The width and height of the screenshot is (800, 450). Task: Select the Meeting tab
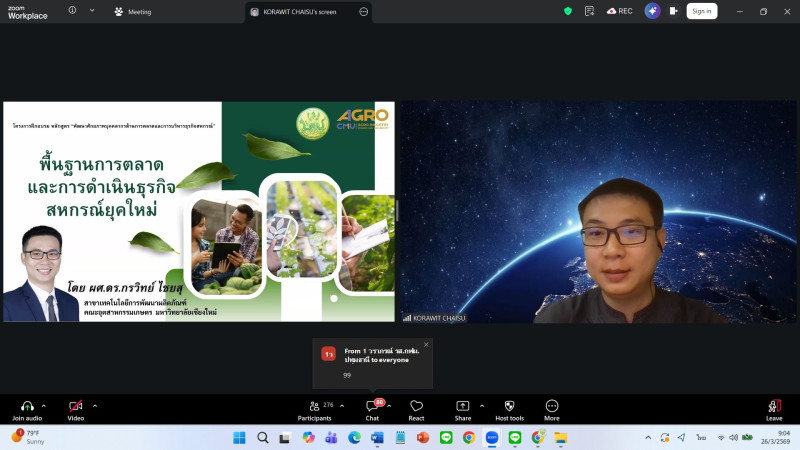coord(133,11)
